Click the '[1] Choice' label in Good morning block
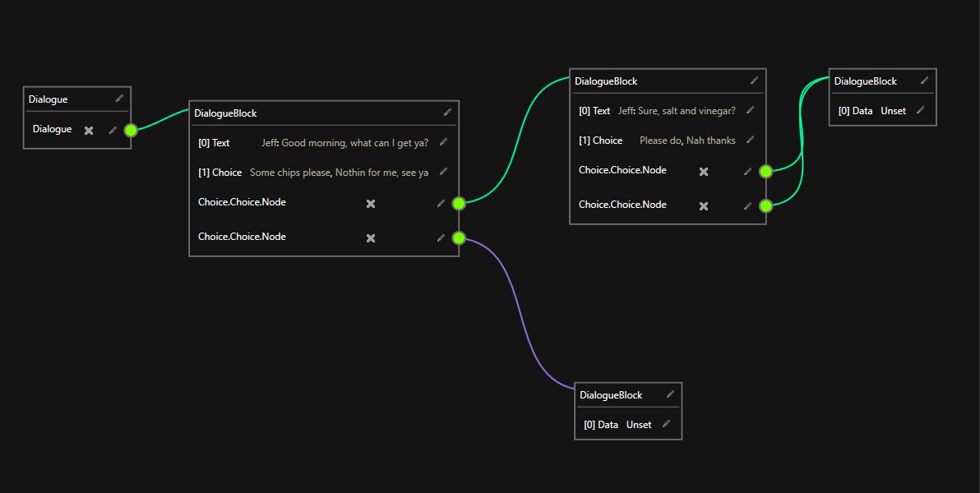 pyautogui.click(x=220, y=173)
